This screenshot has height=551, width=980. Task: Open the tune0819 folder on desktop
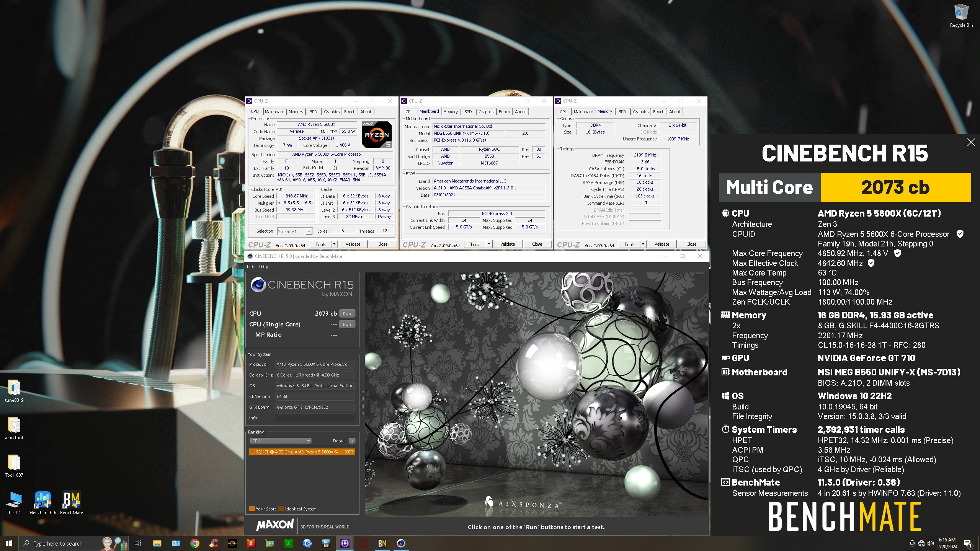coord(14,391)
